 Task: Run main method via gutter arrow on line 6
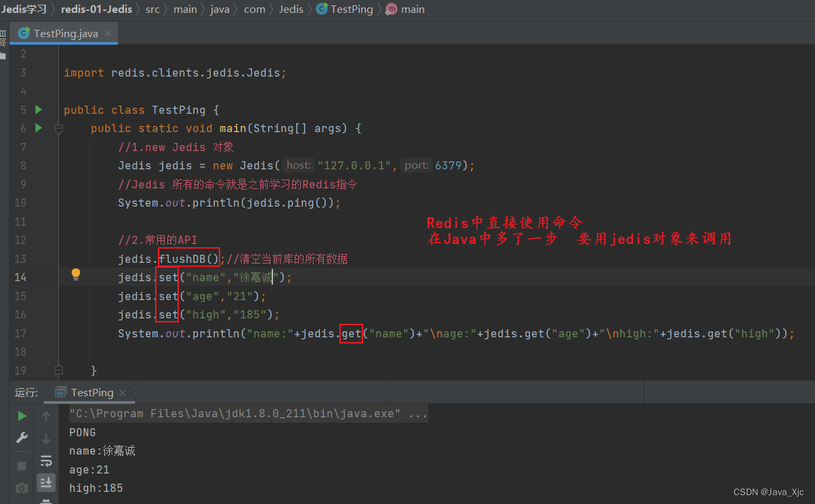(x=39, y=128)
